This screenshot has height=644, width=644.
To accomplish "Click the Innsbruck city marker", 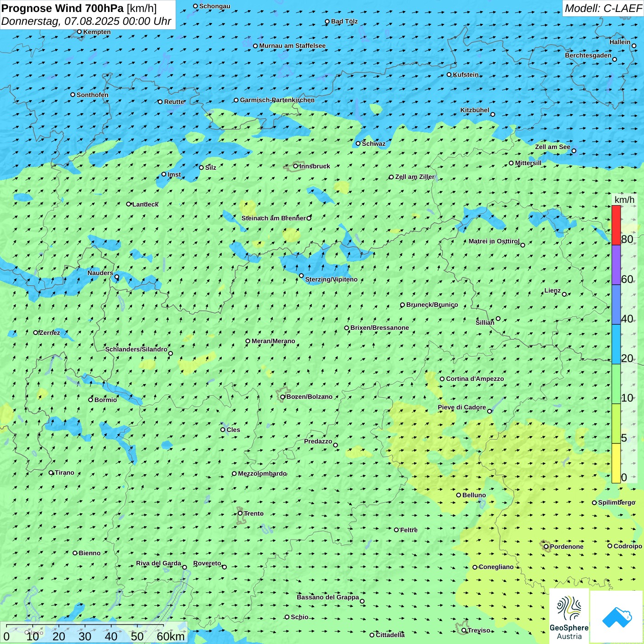I will coord(296,166).
